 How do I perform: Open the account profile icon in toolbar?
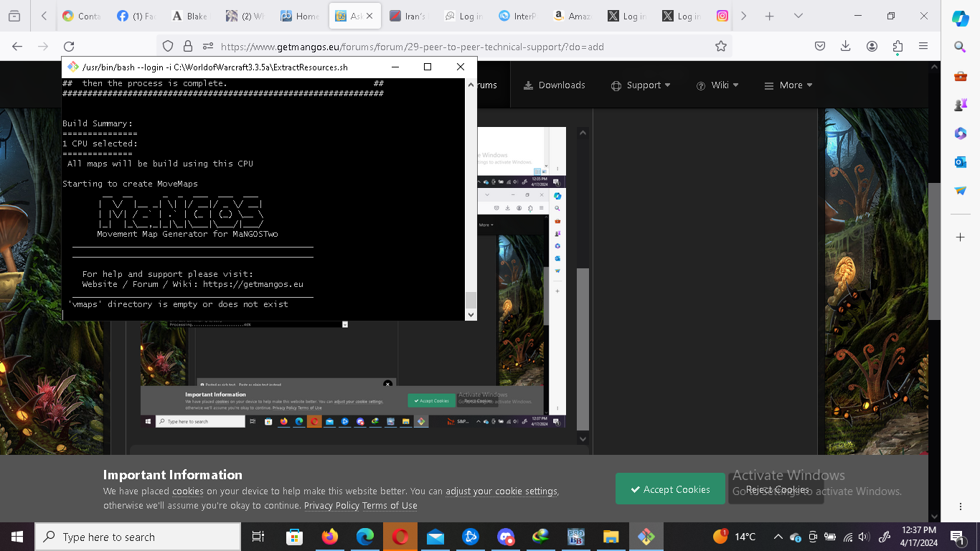coord(872,46)
